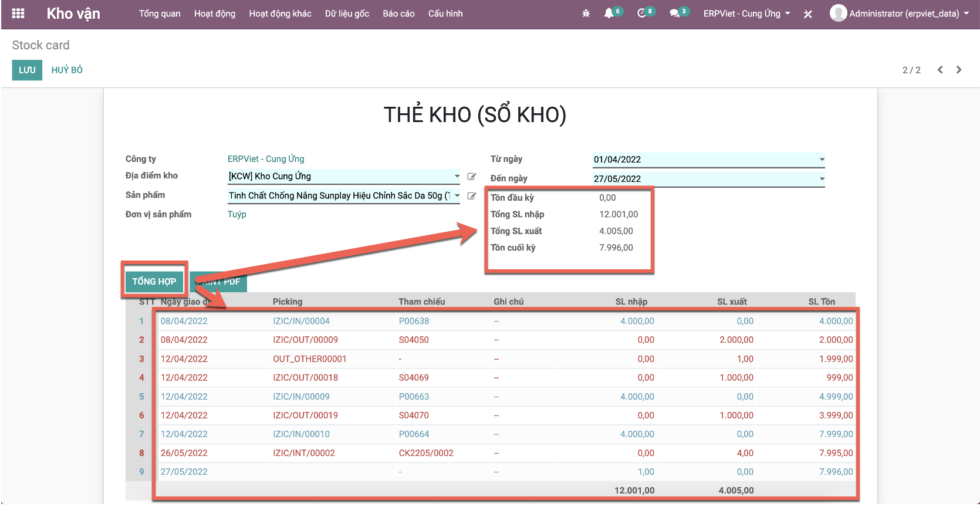This screenshot has width=980, height=507.
Task: Click the debug bug icon
Action: pos(586,13)
